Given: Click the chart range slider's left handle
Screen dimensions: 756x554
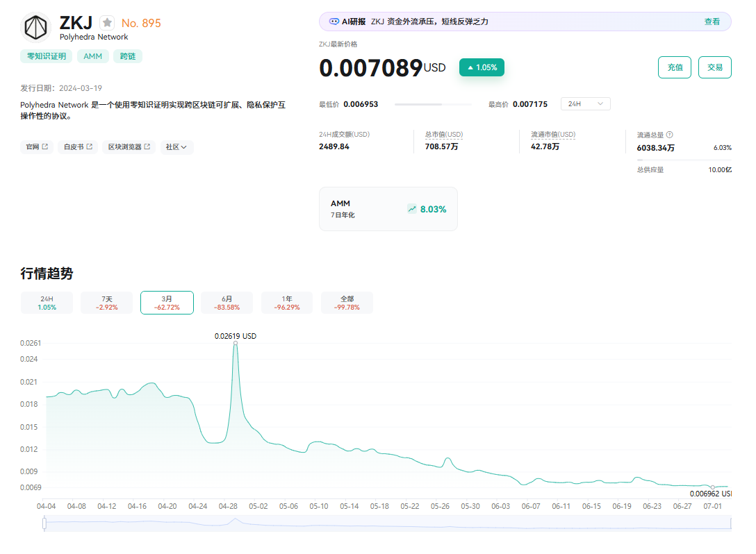Looking at the screenshot, I should point(44,523).
